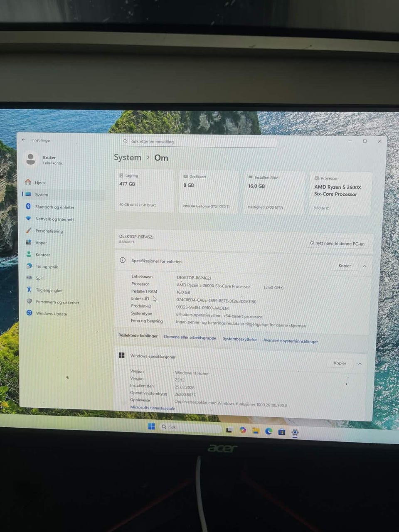The image size is (399, 532).
Task: Open Task View from the taskbar
Action: tap(229, 430)
